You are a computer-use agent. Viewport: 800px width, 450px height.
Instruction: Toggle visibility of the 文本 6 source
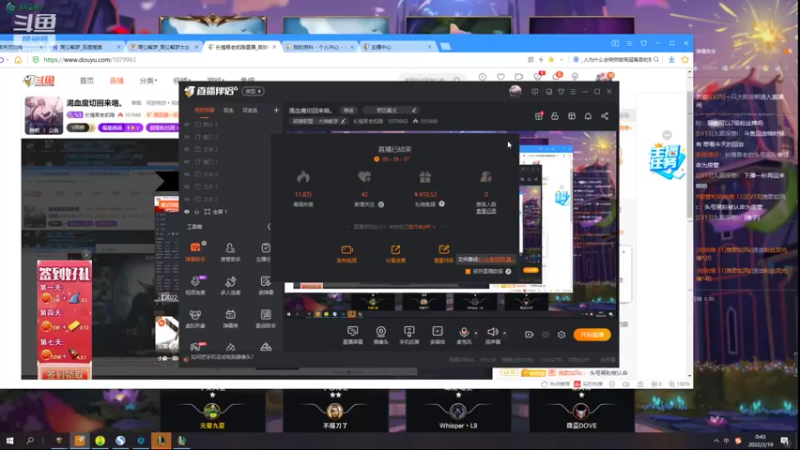pyautogui.click(x=187, y=174)
